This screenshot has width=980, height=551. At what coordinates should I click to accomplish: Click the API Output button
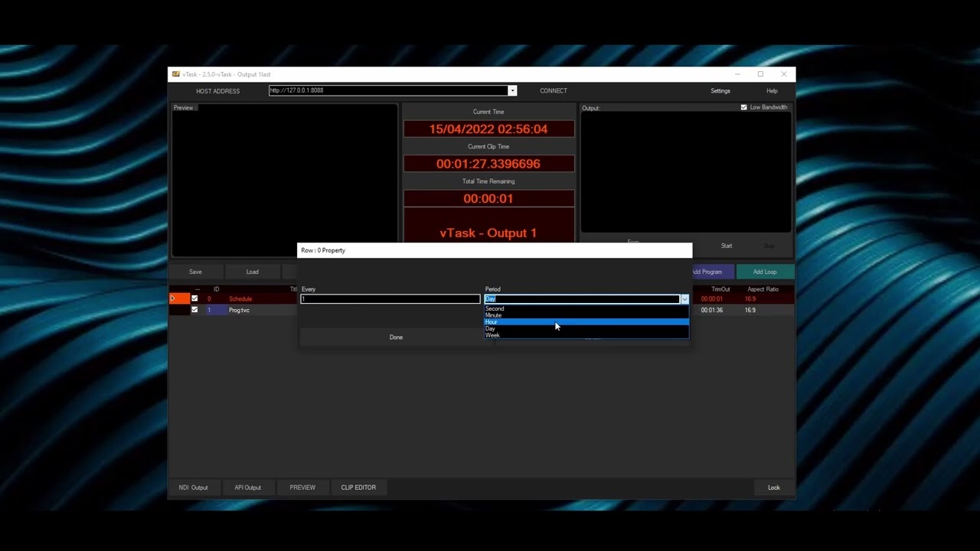click(x=247, y=487)
